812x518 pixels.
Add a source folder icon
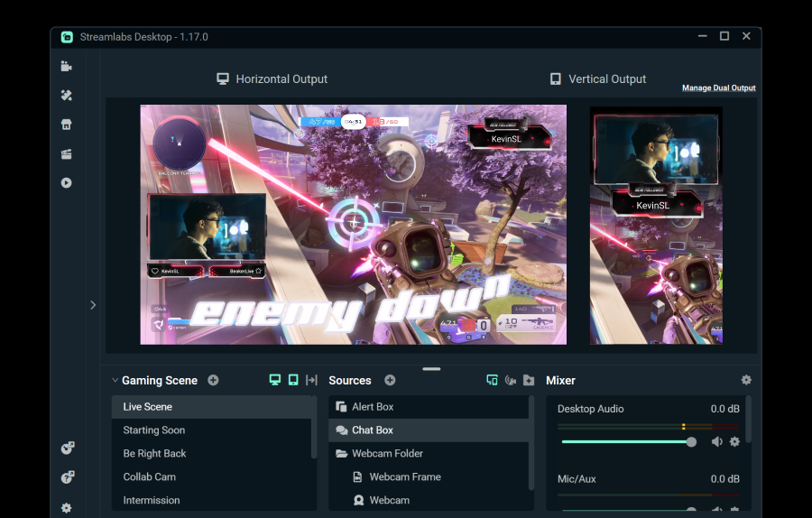[x=529, y=380]
